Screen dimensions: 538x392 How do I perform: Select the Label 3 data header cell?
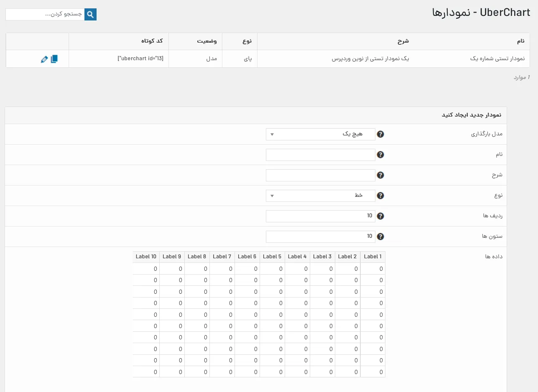[323, 257]
